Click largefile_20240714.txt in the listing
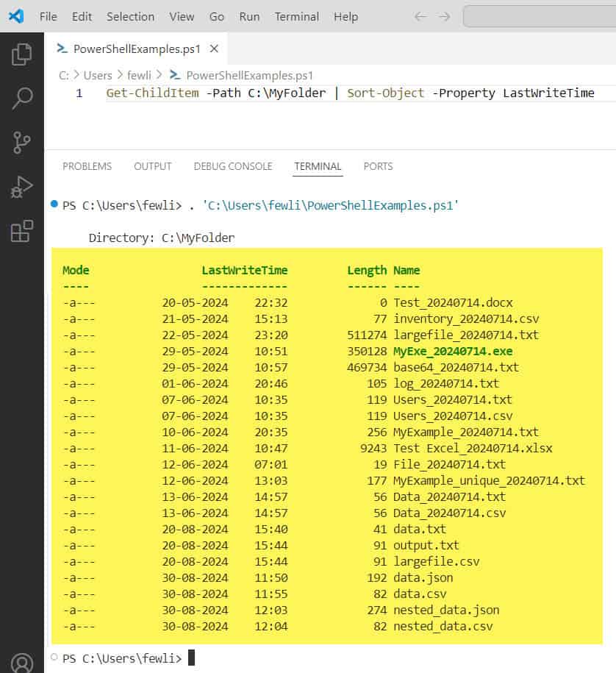The width and height of the screenshot is (616, 673). pos(466,335)
